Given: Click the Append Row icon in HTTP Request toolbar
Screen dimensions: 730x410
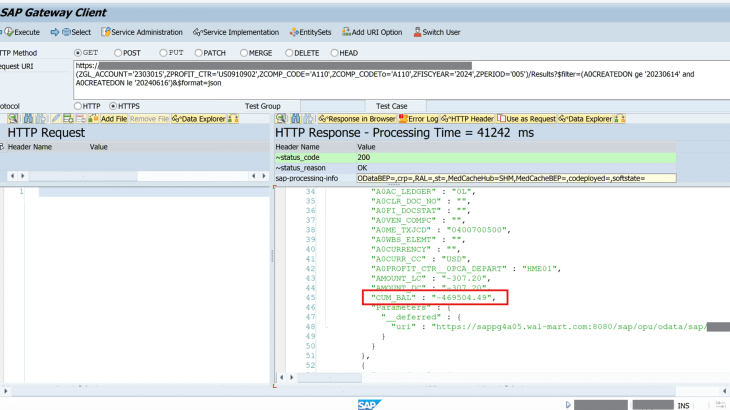Looking at the screenshot, I should [x=68, y=119].
